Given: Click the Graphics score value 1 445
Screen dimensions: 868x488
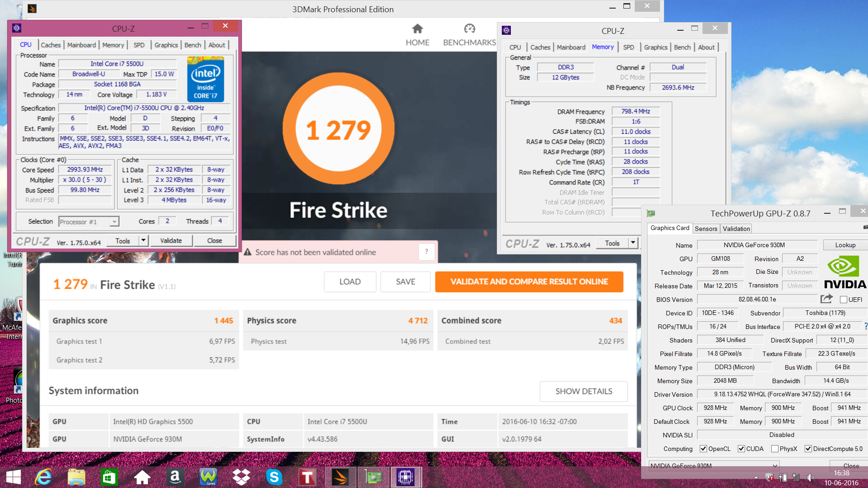Looking at the screenshot, I should click(x=224, y=320).
